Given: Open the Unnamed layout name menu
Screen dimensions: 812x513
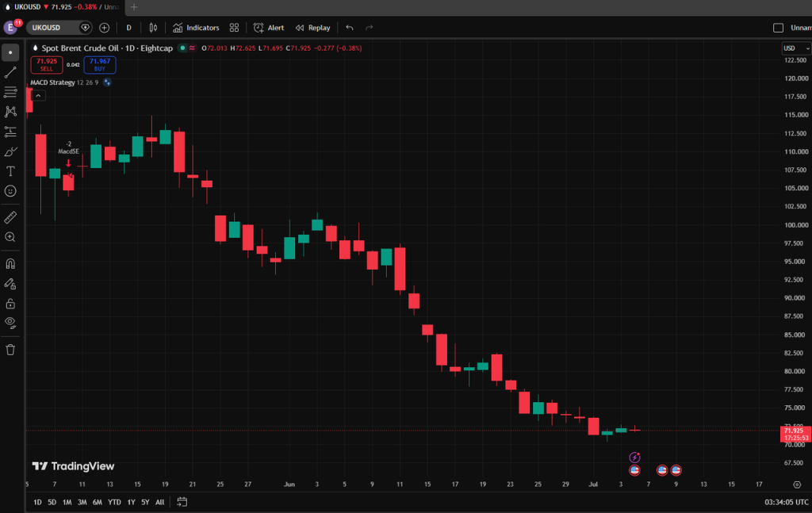Looking at the screenshot, I should point(801,28).
